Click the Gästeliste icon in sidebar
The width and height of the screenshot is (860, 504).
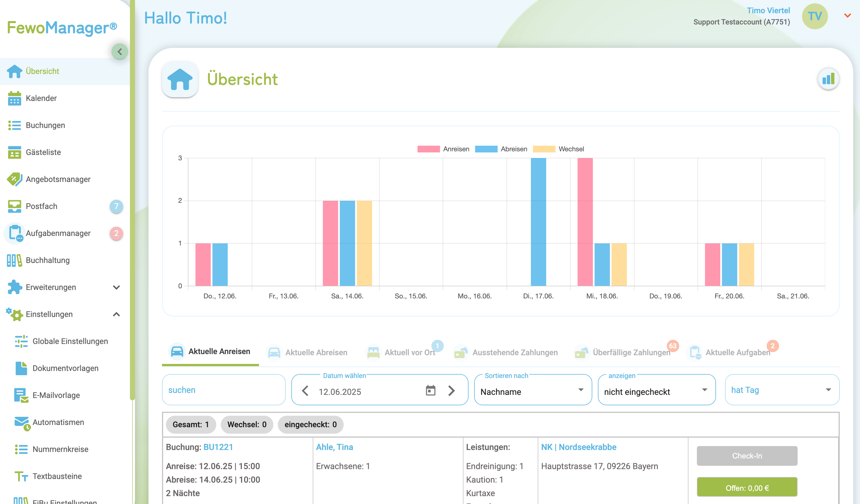14,152
